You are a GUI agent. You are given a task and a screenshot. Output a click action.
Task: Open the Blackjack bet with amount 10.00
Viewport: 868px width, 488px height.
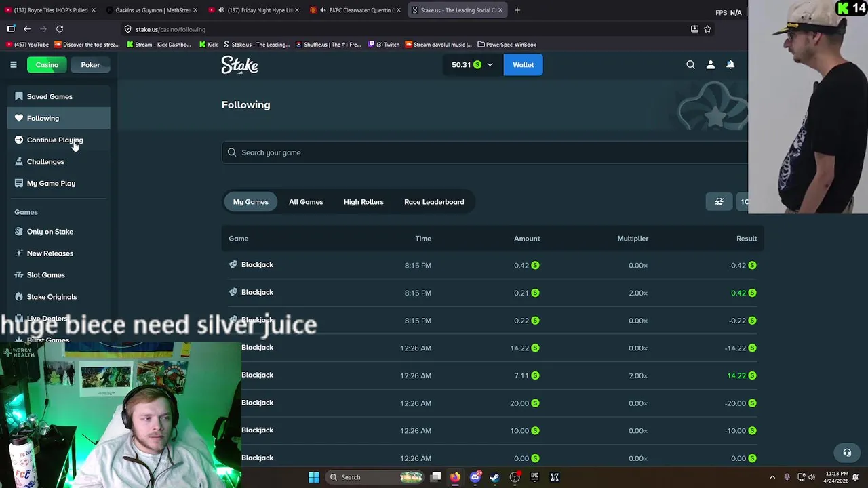257,430
